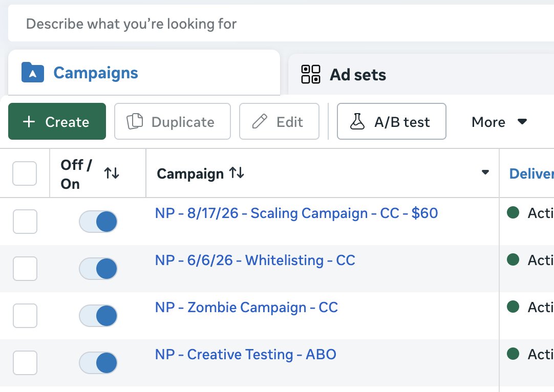Switch to the Ad sets tab
Viewport: 554px width, 392px height.
420,75
